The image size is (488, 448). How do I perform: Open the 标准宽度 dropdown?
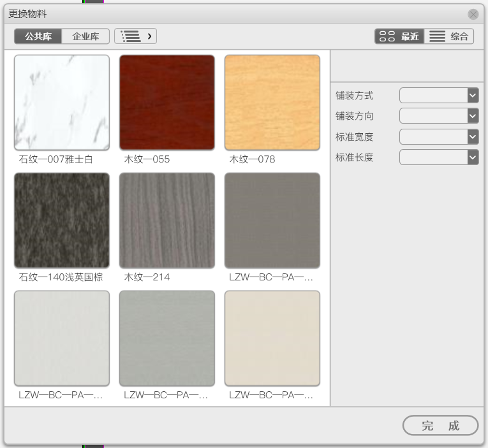pos(439,137)
